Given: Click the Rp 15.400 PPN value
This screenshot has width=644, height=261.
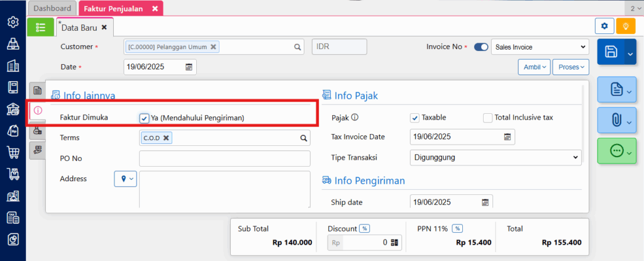Looking at the screenshot, I should (474, 243).
